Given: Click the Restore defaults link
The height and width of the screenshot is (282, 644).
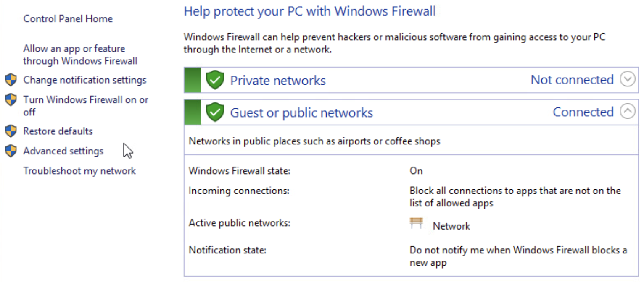Looking at the screenshot, I should (58, 131).
